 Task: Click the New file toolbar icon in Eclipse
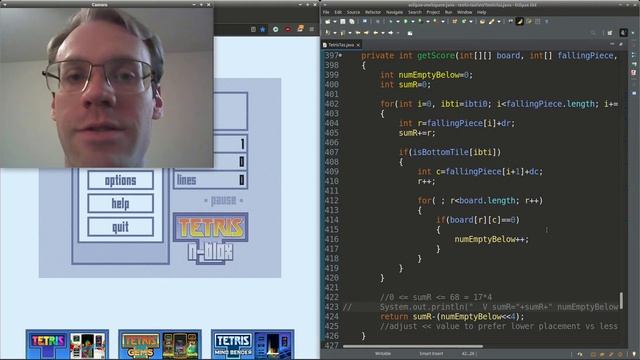point(328,22)
